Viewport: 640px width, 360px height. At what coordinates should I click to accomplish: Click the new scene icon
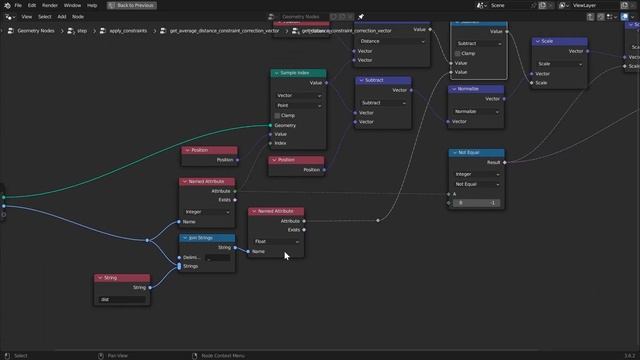(x=542, y=5)
